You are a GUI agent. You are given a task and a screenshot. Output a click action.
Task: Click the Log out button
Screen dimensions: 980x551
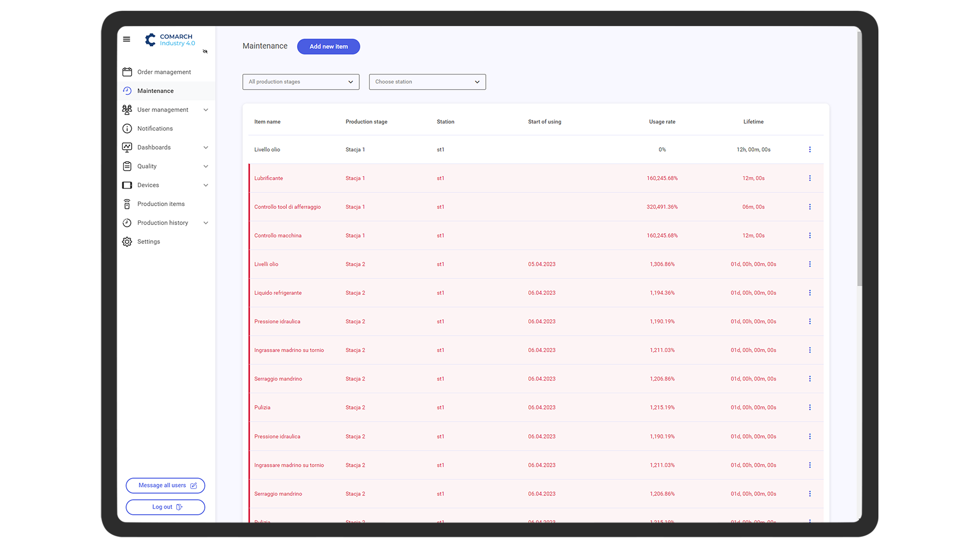165,507
